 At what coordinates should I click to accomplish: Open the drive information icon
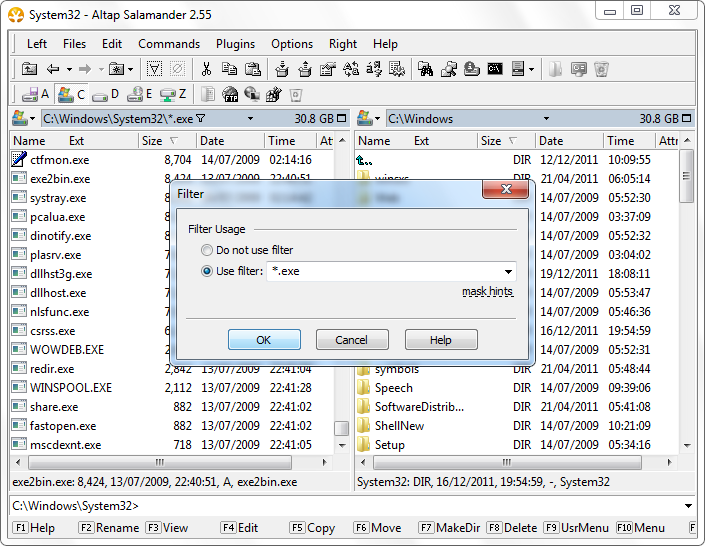(x=472, y=69)
